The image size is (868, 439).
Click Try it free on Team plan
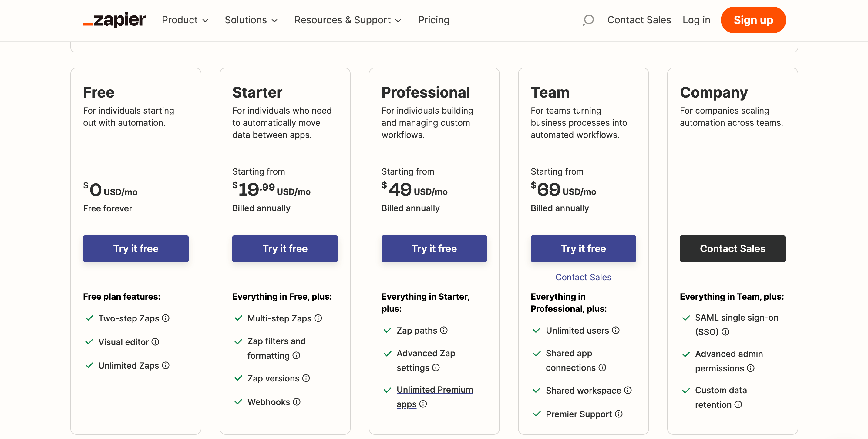[x=583, y=248]
